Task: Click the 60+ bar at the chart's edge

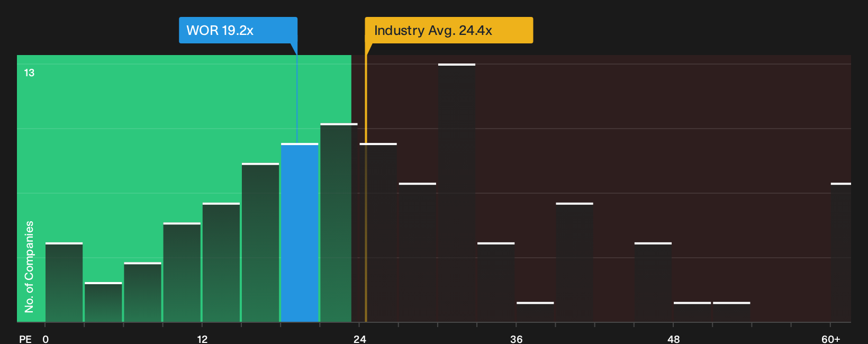Action: click(841, 252)
